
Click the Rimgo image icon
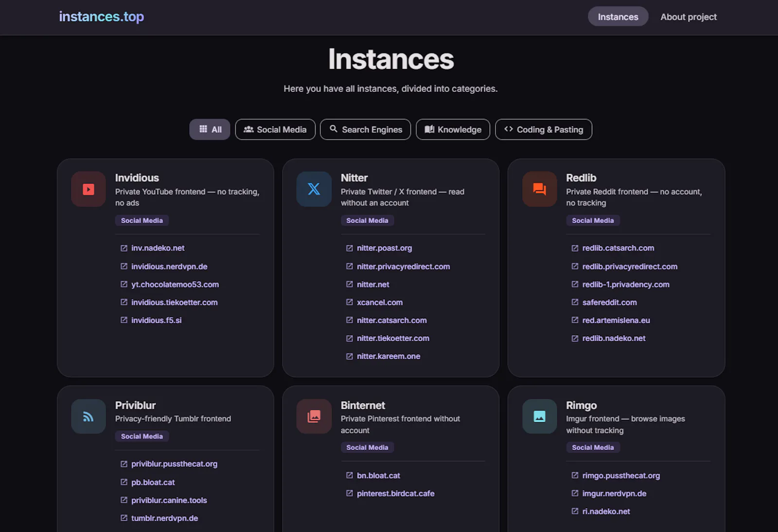(x=540, y=416)
